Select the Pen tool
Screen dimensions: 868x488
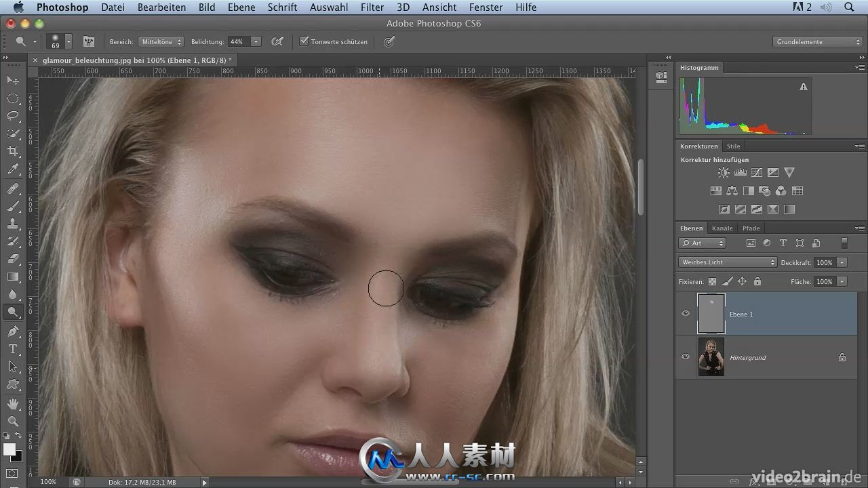coord(13,331)
